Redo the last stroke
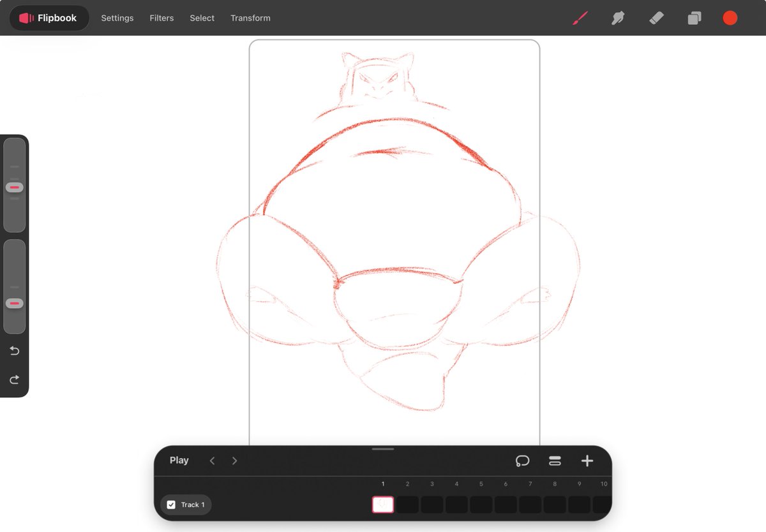Viewport: 766px width, 532px height. point(14,380)
